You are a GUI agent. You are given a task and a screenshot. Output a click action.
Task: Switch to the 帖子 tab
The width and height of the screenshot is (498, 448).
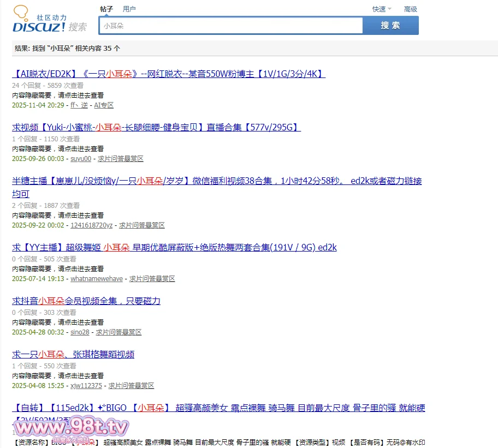[x=106, y=9]
